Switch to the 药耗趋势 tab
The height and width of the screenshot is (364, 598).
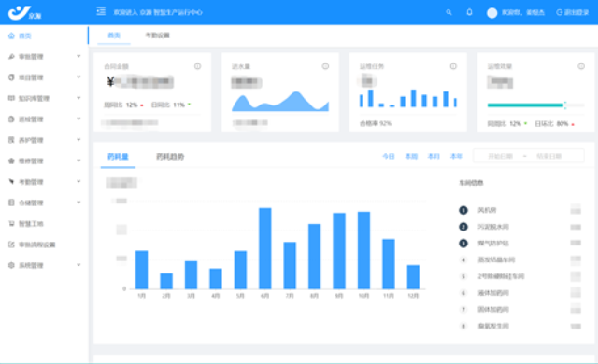tap(170, 157)
